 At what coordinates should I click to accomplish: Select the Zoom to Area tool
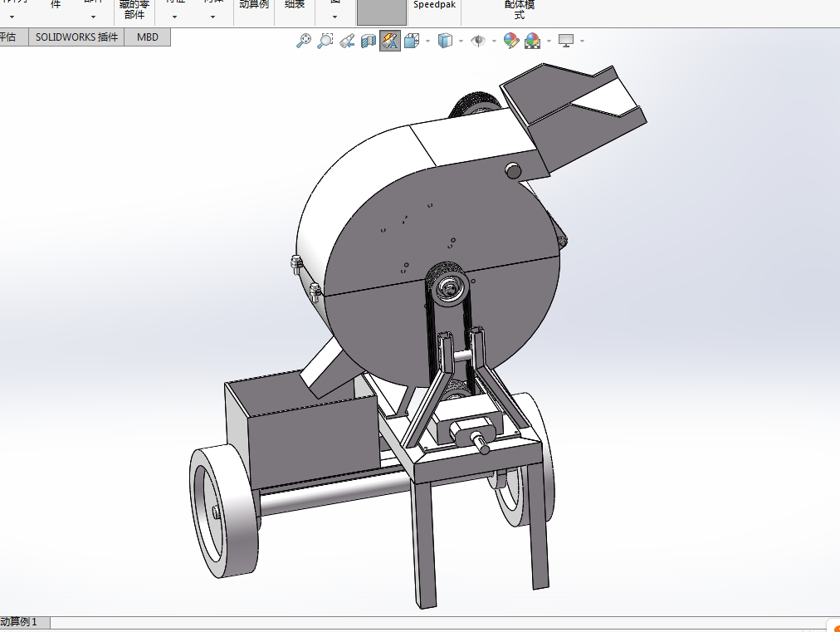coord(325,41)
